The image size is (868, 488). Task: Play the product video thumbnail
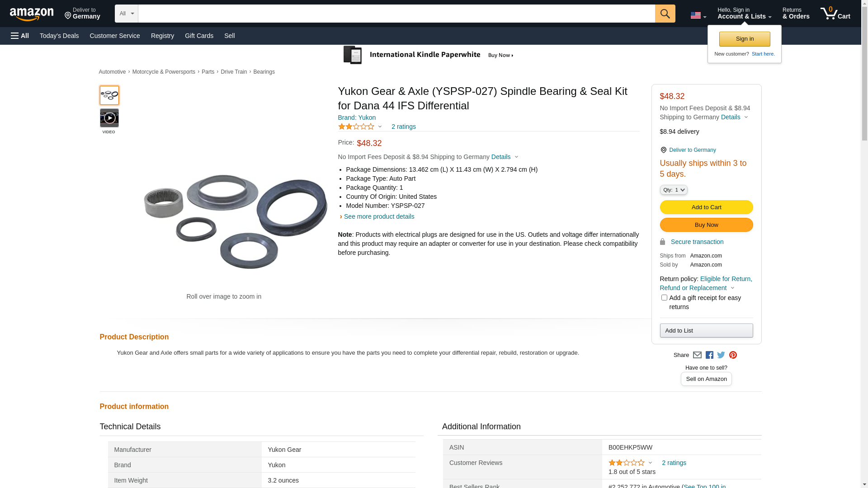109,118
